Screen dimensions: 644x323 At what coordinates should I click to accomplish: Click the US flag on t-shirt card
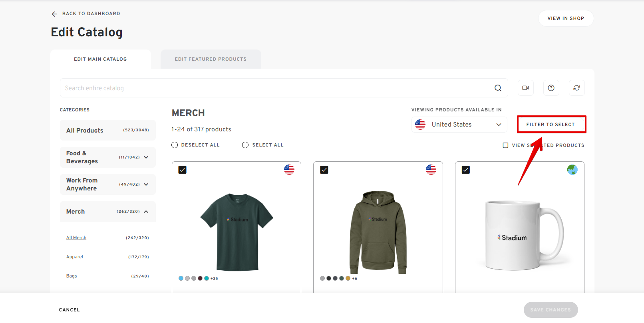coord(289,170)
